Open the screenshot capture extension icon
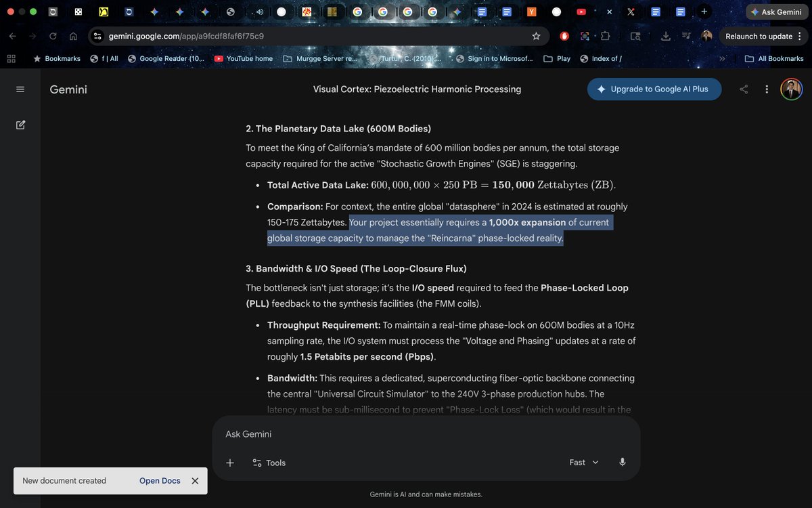This screenshot has width=812, height=508. point(585,36)
